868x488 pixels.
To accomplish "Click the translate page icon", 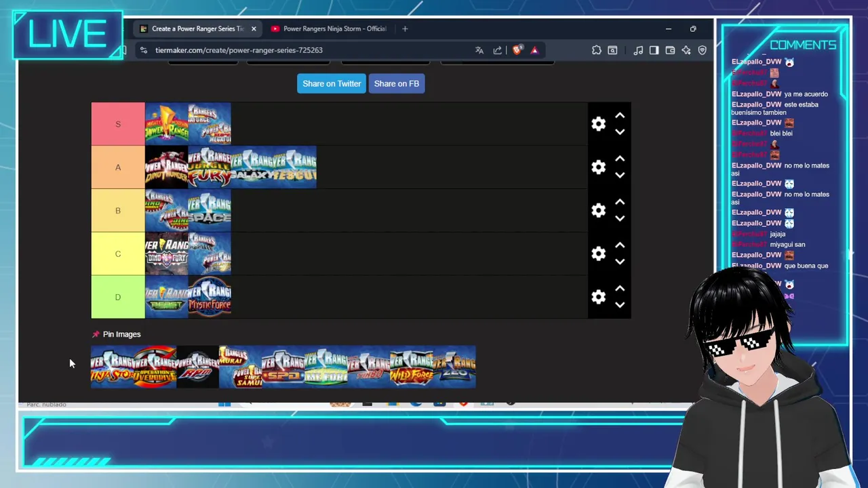I will point(479,50).
